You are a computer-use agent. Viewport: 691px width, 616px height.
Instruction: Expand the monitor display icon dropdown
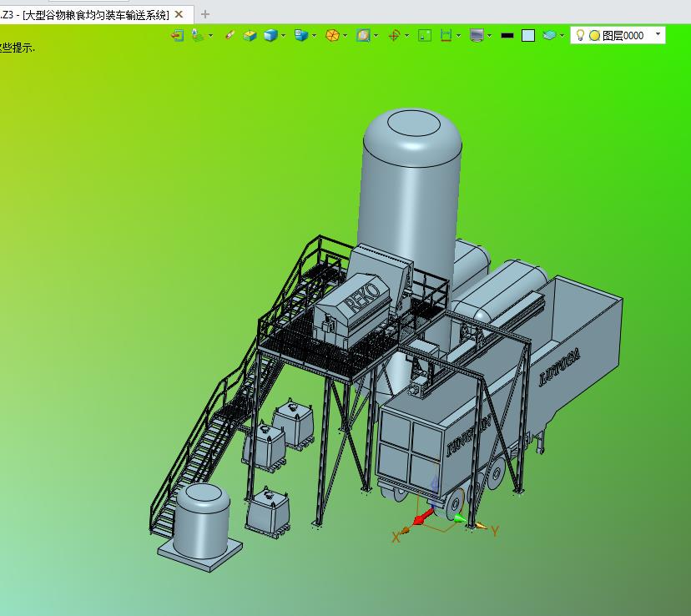point(490,36)
